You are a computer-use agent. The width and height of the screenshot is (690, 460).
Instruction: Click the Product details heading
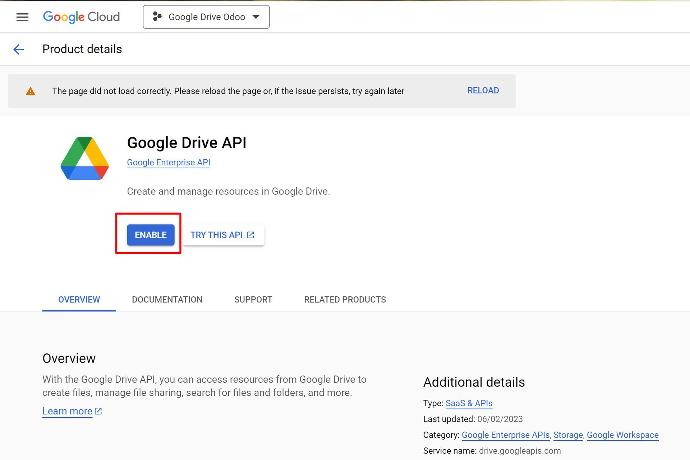tap(82, 49)
